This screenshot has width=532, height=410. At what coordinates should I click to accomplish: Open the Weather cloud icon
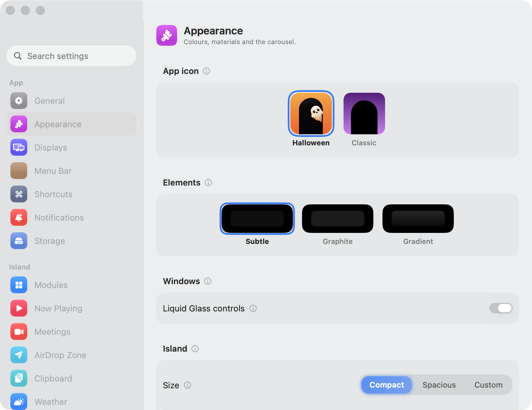tap(19, 402)
